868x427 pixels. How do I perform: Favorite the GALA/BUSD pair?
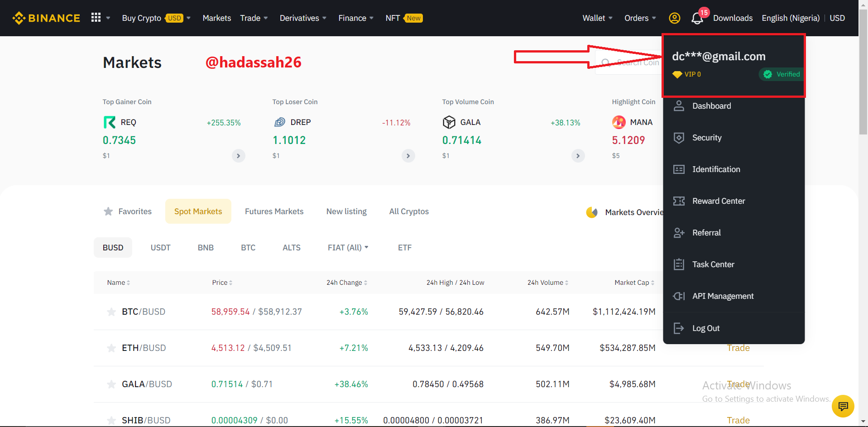(x=111, y=384)
